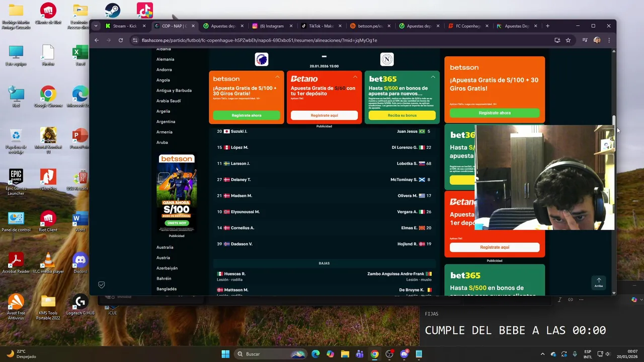Switch to the Stream - Kick tab

[125, 26]
